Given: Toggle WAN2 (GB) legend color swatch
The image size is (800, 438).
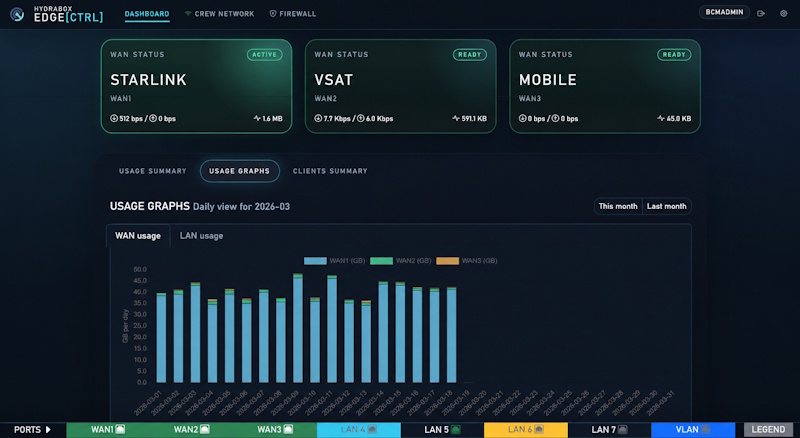Looking at the screenshot, I should pos(381,261).
